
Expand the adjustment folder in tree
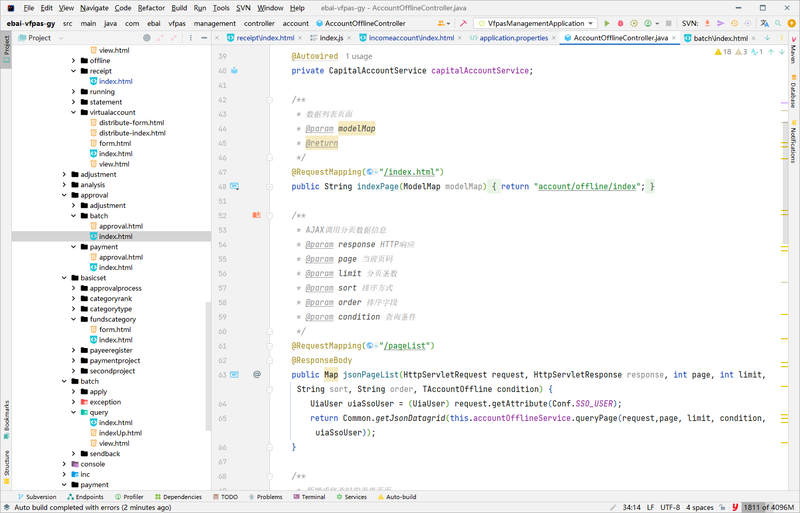coord(64,174)
